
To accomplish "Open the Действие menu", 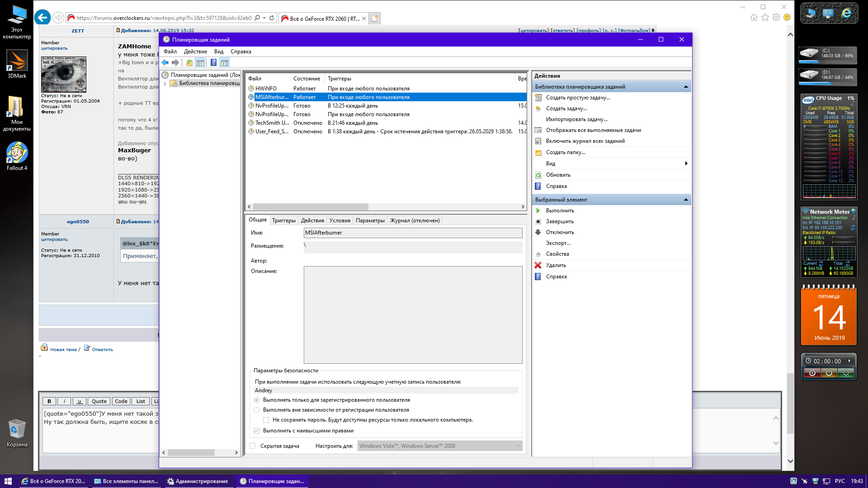I will point(195,52).
